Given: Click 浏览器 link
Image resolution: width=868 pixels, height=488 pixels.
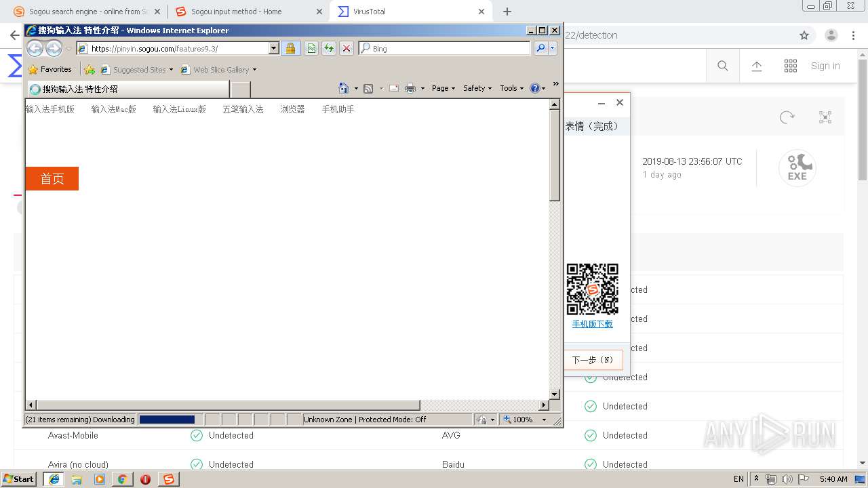Looking at the screenshot, I should click(x=292, y=109).
